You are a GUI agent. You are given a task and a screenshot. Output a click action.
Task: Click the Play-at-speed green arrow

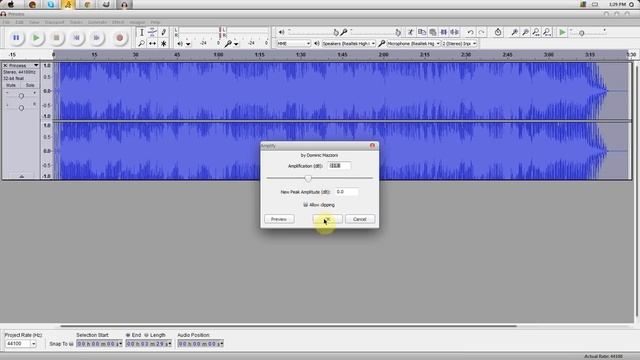pos(562,32)
